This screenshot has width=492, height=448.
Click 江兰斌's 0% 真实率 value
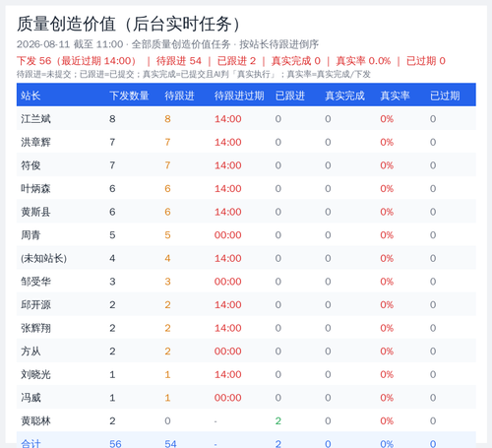tap(387, 119)
